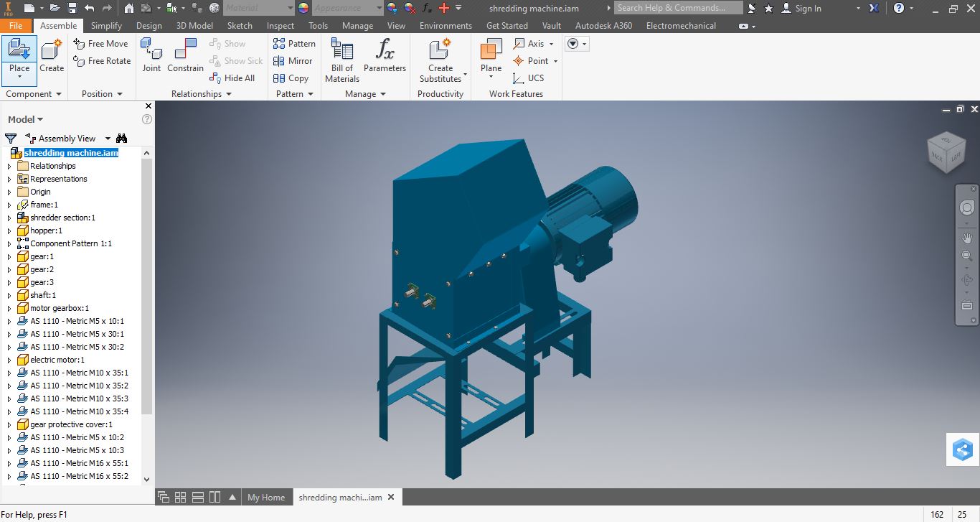Click the Save icon in quick access toolbar

click(72, 9)
